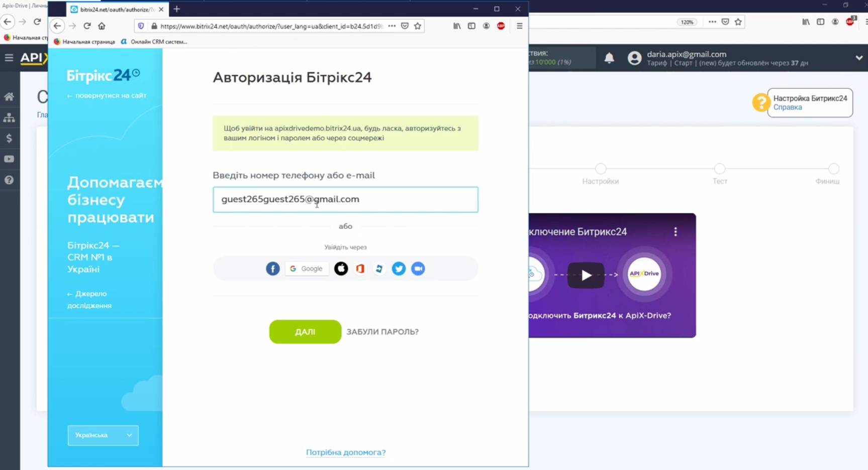
Task: Click the ApiX-Drive sidebar help icon
Action: [x=9, y=180]
